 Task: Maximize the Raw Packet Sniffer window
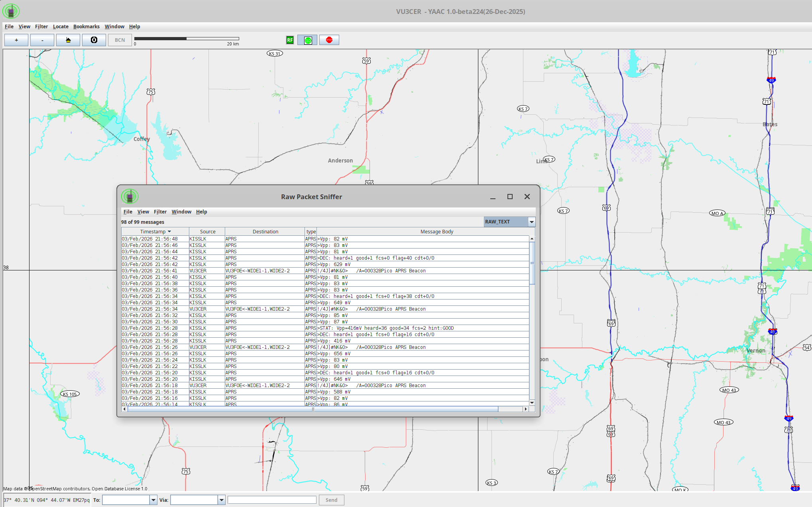pyautogui.click(x=510, y=197)
